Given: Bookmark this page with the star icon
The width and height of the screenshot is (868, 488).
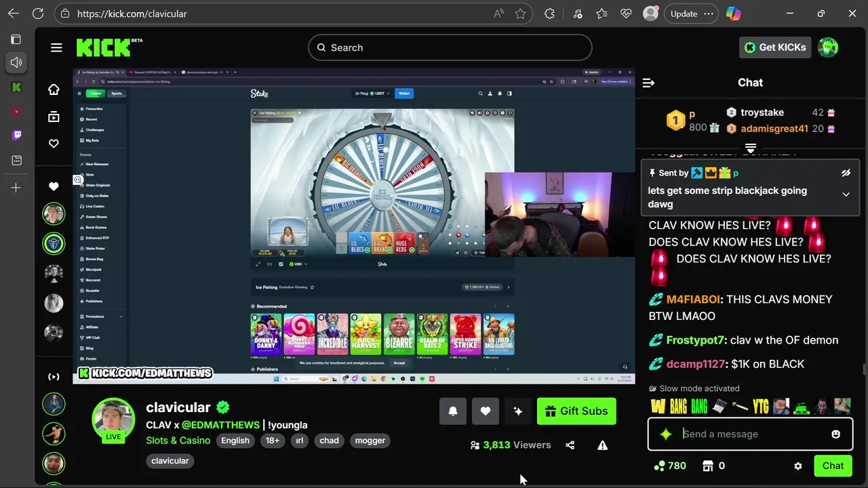Looking at the screenshot, I should tap(520, 14).
